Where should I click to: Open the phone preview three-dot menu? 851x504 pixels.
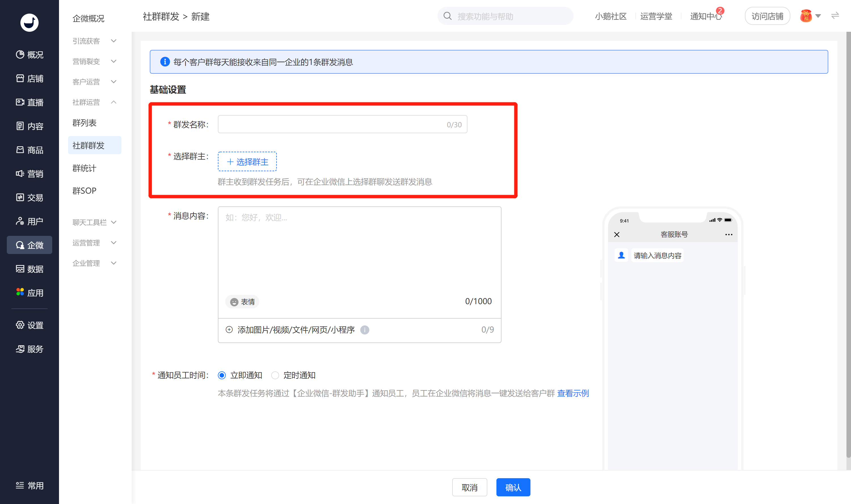[729, 234]
